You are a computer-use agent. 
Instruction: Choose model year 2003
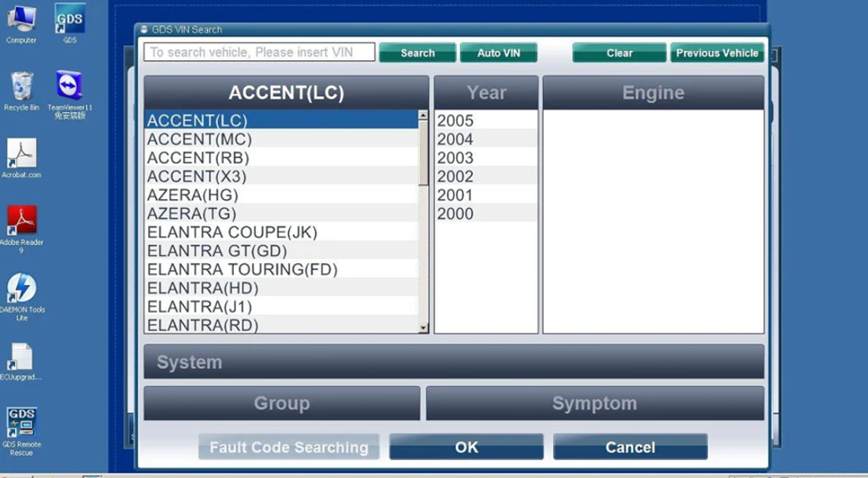[485, 158]
